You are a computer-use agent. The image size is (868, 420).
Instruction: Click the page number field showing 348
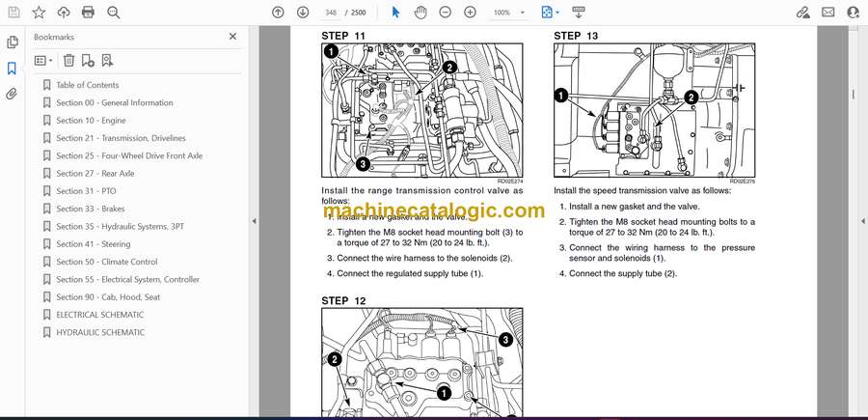[x=331, y=13]
